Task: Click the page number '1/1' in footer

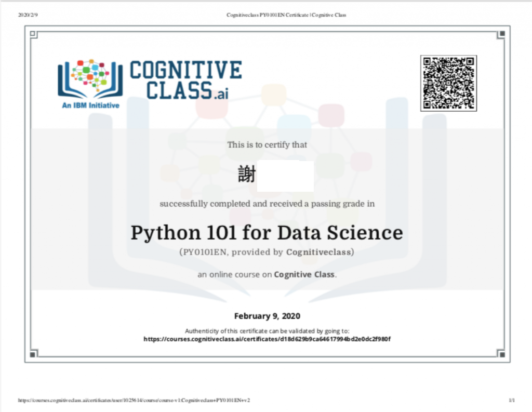Action: 512,401
